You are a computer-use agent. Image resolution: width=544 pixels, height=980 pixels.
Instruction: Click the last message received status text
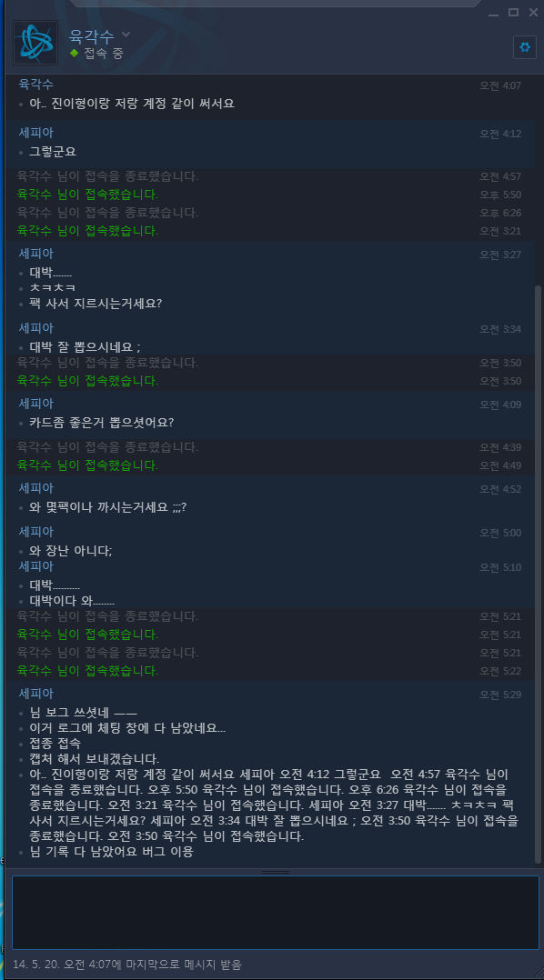[127, 965]
